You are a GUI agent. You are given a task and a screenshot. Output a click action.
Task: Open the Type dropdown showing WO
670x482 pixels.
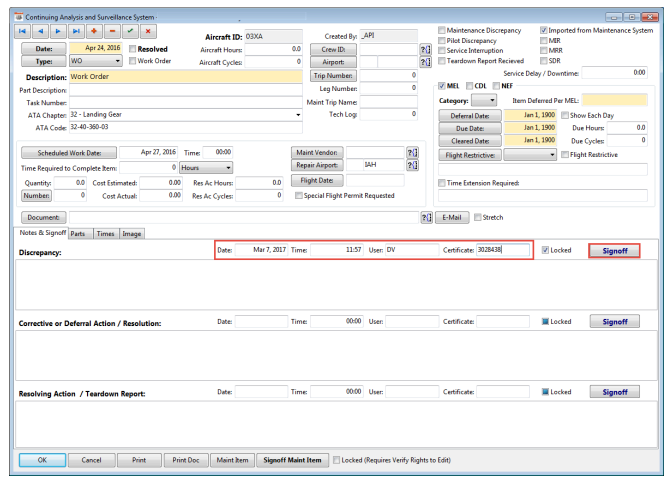pyautogui.click(x=118, y=61)
